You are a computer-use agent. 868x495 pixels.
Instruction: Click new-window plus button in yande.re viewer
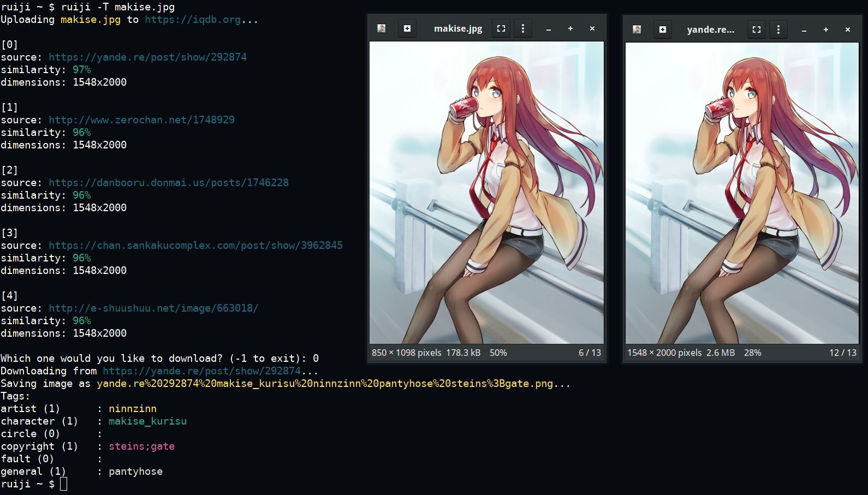click(x=663, y=29)
